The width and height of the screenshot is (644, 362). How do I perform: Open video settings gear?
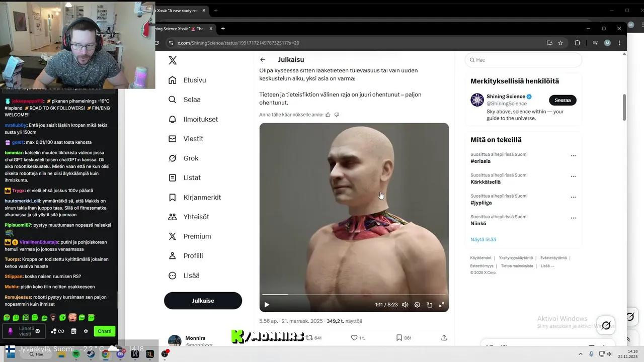click(x=417, y=305)
